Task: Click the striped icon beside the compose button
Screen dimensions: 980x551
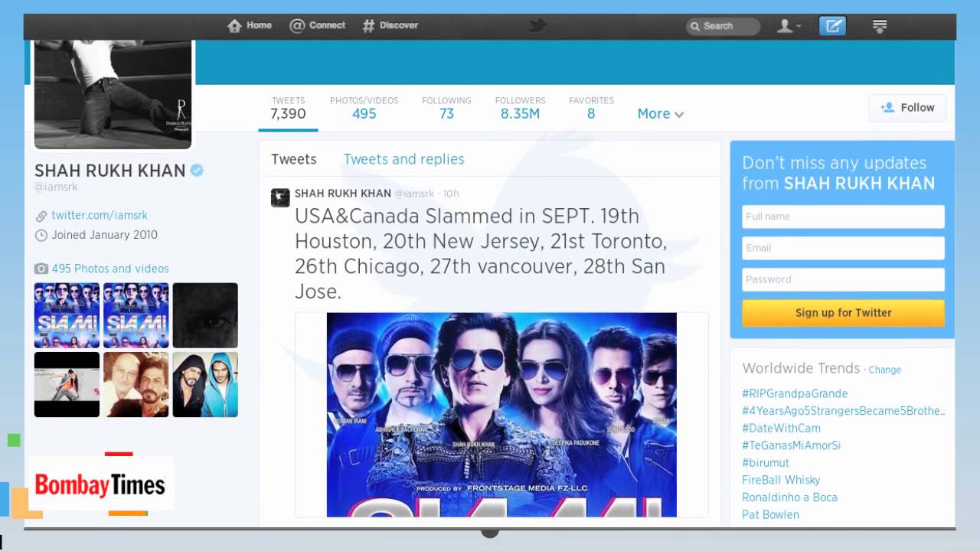Action: pyautogui.click(x=880, y=26)
